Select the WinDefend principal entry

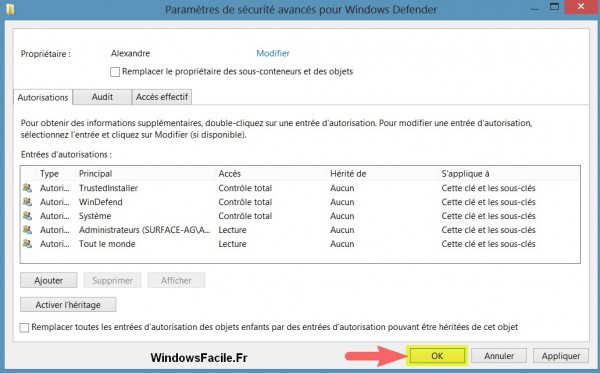pyautogui.click(x=101, y=202)
